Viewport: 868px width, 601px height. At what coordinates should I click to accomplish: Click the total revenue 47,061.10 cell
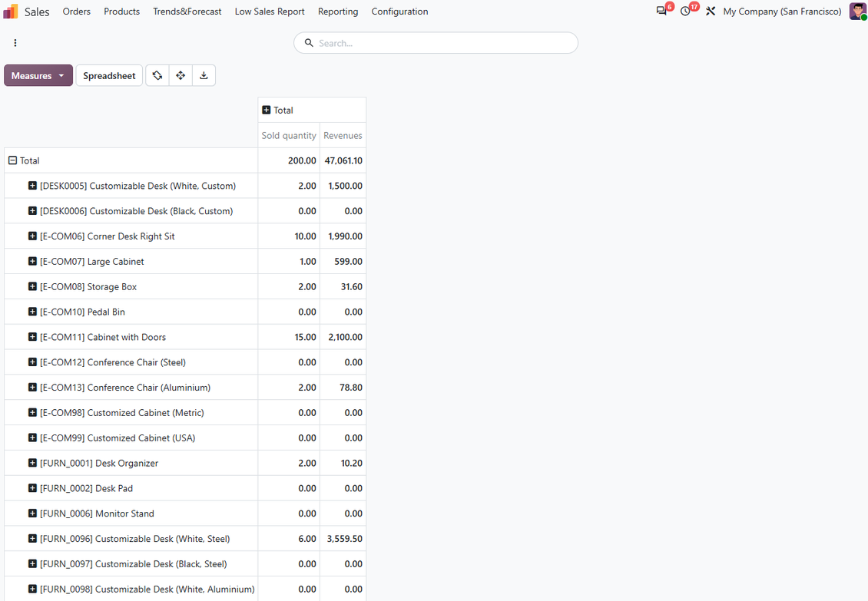343,160
